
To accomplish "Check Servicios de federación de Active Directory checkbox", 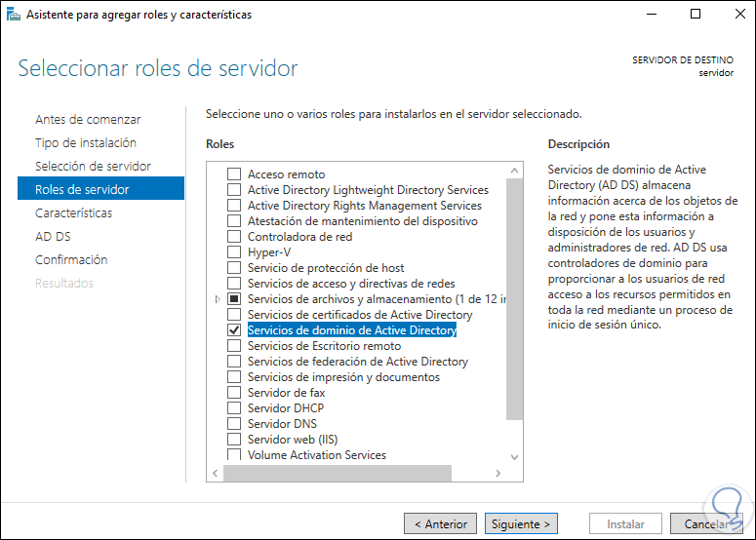I will pos(234,362).
